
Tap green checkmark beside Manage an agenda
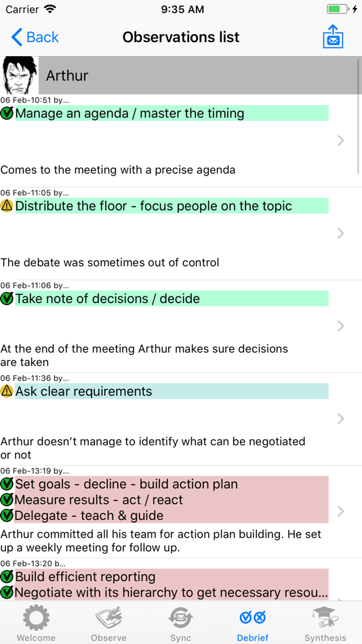[7, 113]
